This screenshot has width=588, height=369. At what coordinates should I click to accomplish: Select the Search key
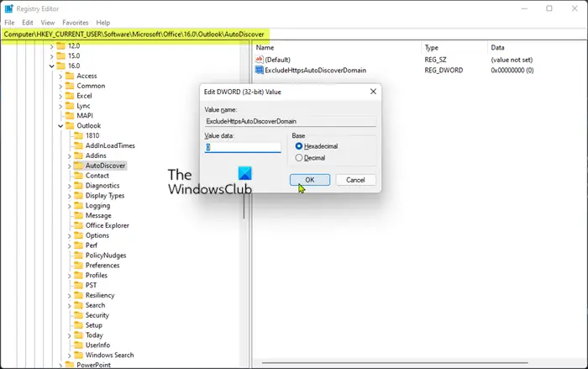[95, 305]
